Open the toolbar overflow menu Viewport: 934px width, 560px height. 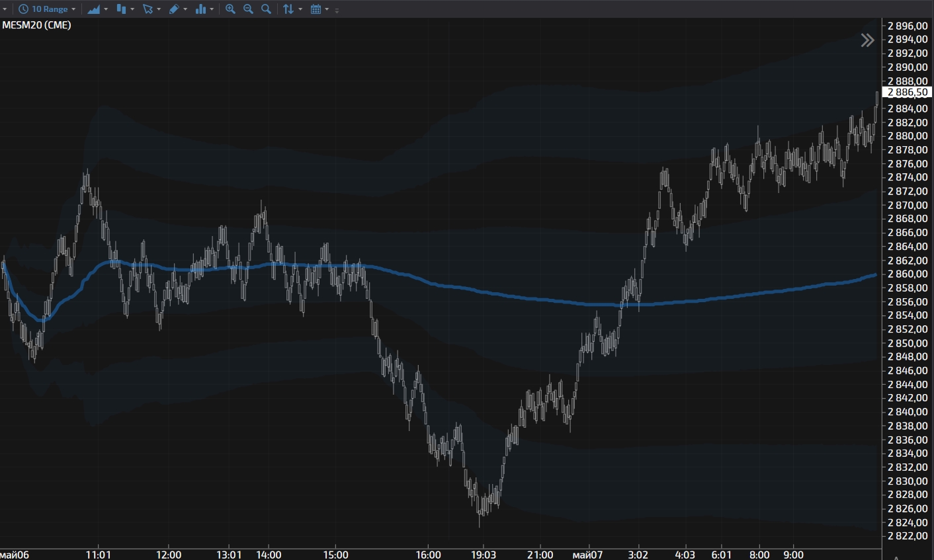(337, 10)
